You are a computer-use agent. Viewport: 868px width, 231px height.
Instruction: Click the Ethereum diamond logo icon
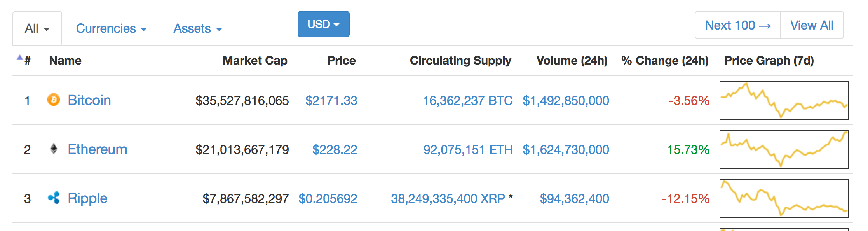point(54,149)
